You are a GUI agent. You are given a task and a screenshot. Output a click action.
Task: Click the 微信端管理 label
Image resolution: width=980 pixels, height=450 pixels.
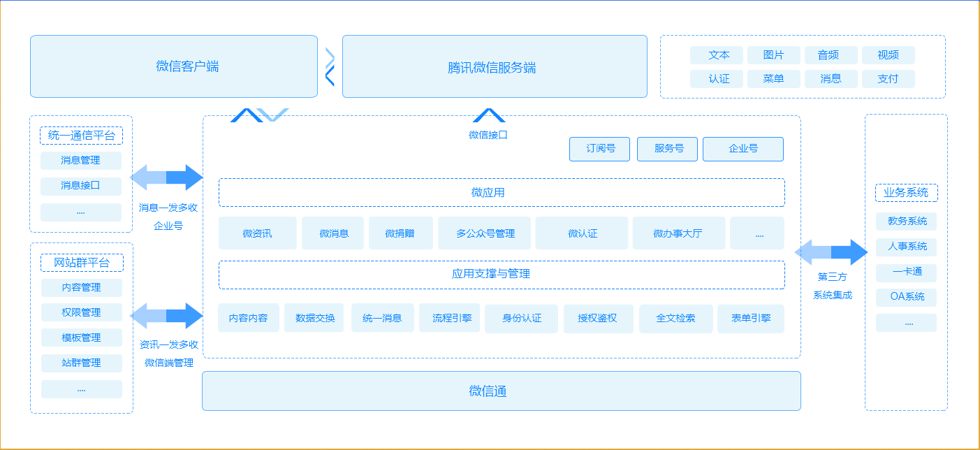168,363
